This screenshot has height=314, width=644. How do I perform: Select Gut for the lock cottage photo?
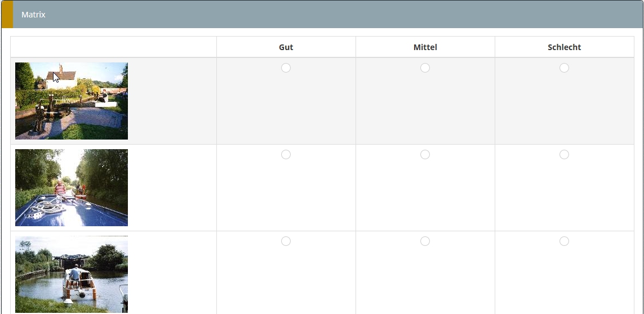(x=286, y=68)
